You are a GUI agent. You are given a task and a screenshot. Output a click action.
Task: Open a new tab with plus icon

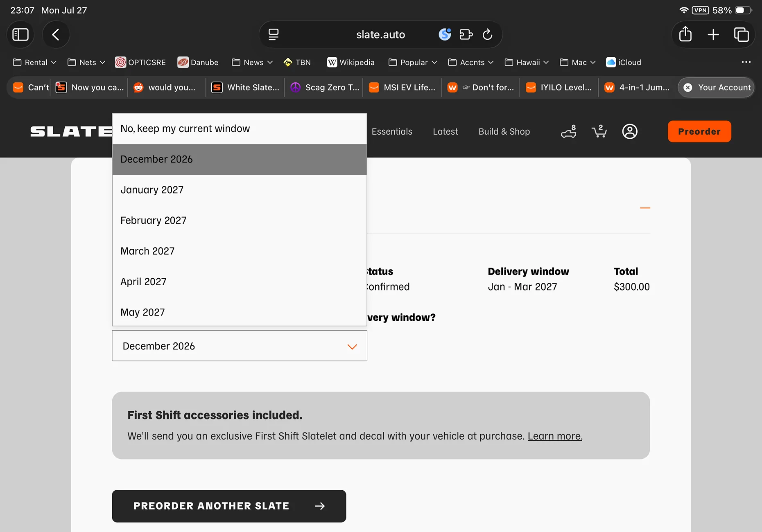click(713, 34)
